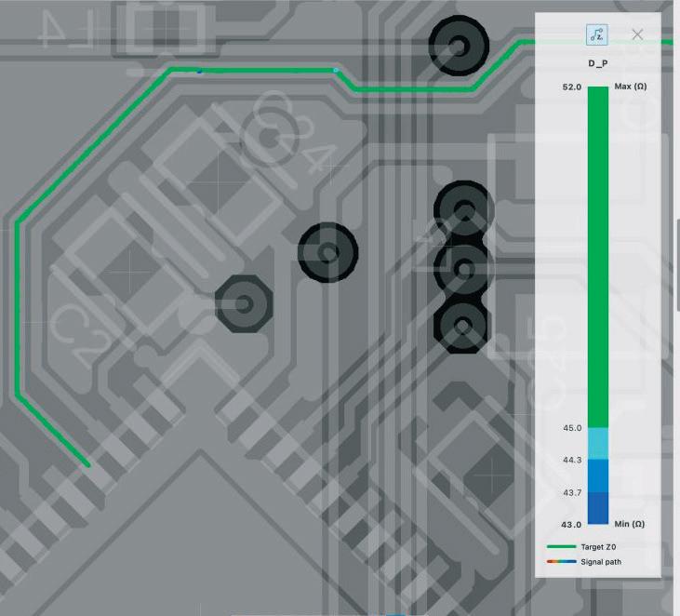The width and height of the screenshot is (680, 616).
Task: Click the cyan marker at trace bend
Action: tap(336, 70)
